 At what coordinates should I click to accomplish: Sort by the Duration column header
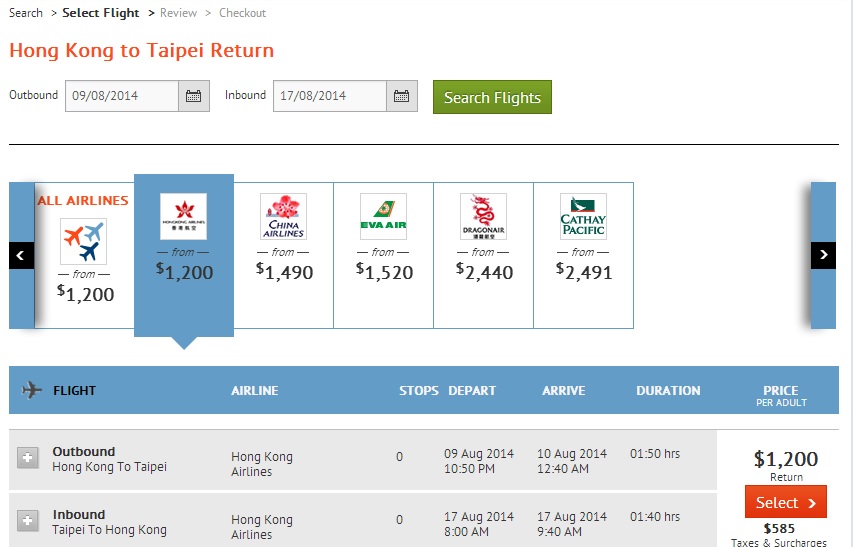click(668, 391)
